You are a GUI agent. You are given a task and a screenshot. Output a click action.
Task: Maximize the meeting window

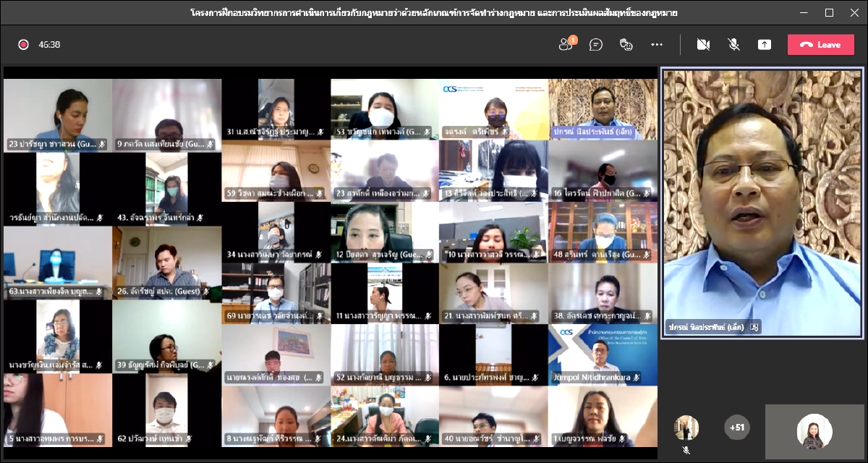(829, 13)
